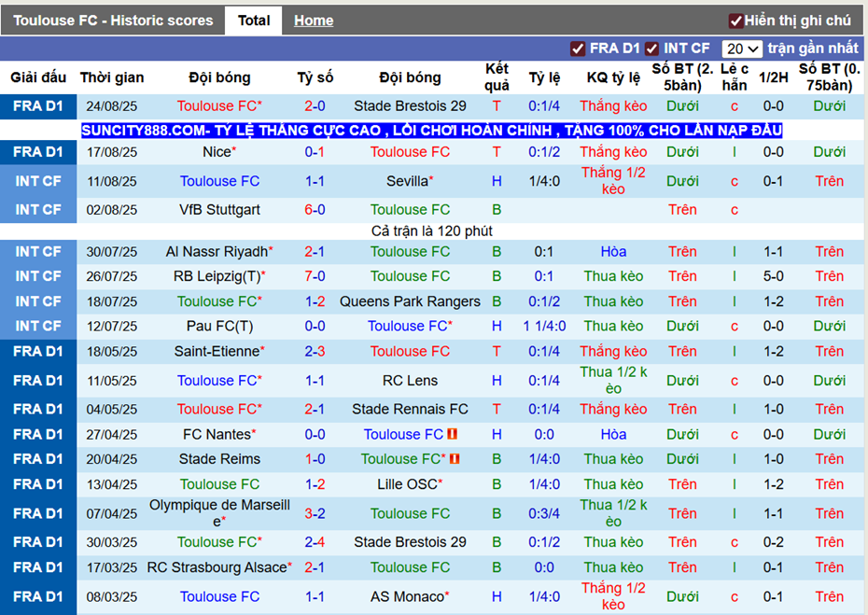Screen dimensions: 868x615
Task: Click the 2-3 score of Saint-Etienne match
Action: [x=315, y=352]
